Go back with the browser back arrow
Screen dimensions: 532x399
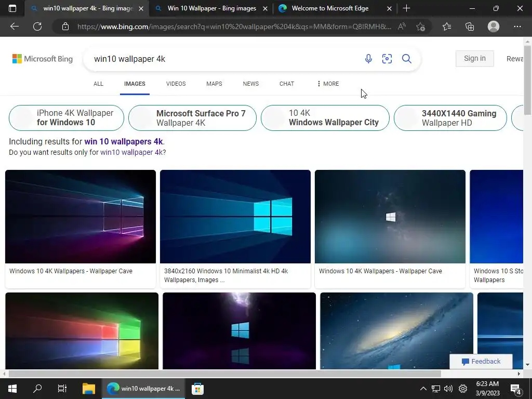click(x=15, y=26)
